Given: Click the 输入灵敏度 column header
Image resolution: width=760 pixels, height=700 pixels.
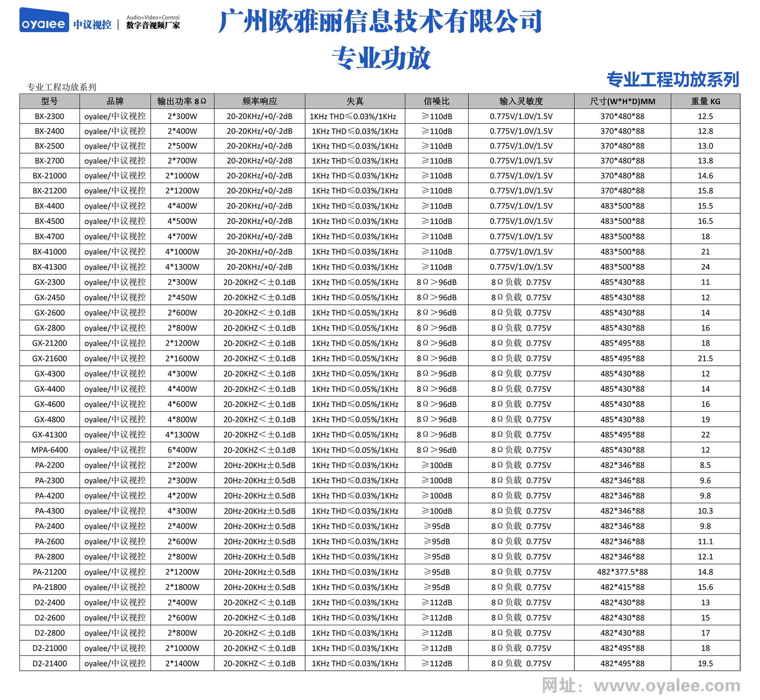Looking at the screenshot, I should coord(521,101).
